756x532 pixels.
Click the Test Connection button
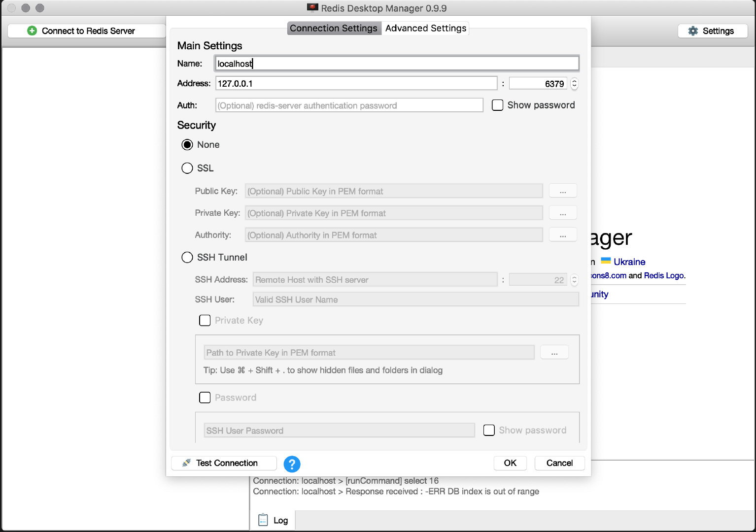(x=224, y=463)
